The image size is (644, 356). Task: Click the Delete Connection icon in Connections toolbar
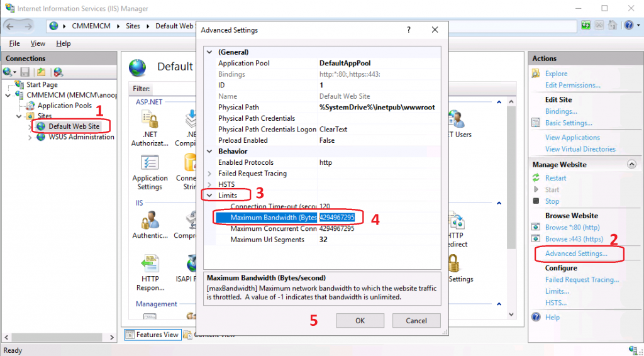click(x=58, y=72)
